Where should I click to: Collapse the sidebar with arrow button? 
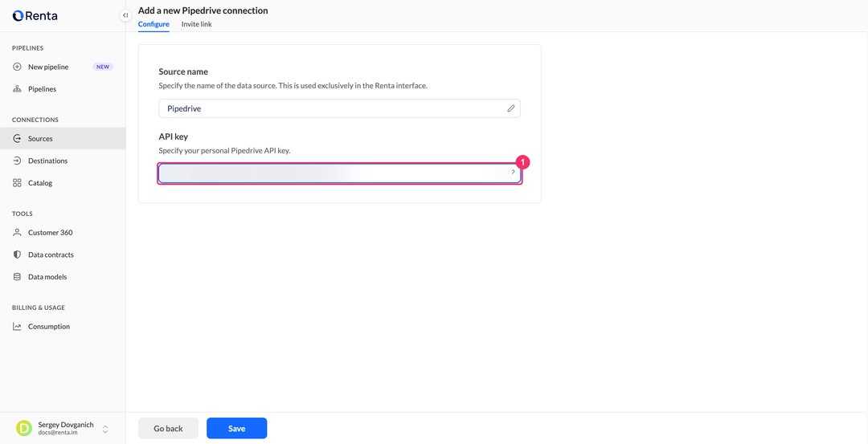[125, 15]
